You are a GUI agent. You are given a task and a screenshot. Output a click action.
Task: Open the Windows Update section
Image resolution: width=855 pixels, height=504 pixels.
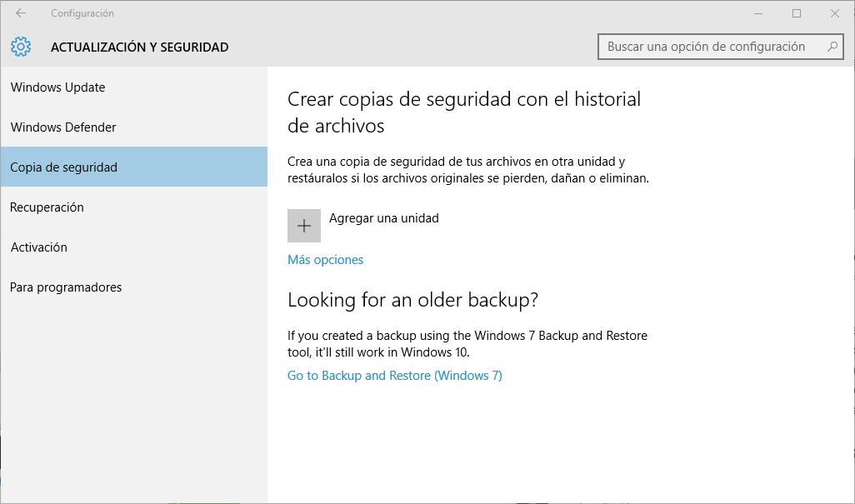click(58, 87)
